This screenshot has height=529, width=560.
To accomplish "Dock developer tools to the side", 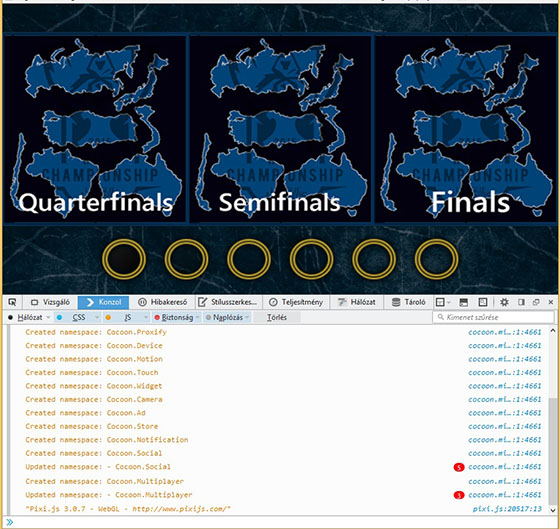I will tap(521, 302).
